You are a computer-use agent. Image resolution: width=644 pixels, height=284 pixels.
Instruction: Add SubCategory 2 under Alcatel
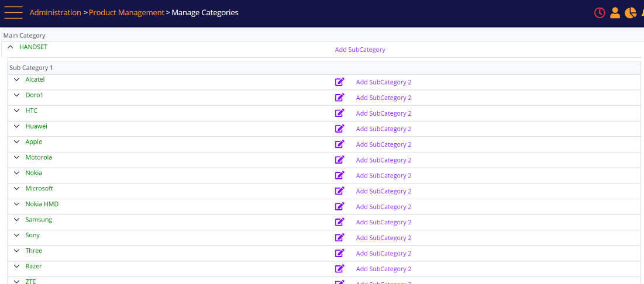(x=384, y=82)
